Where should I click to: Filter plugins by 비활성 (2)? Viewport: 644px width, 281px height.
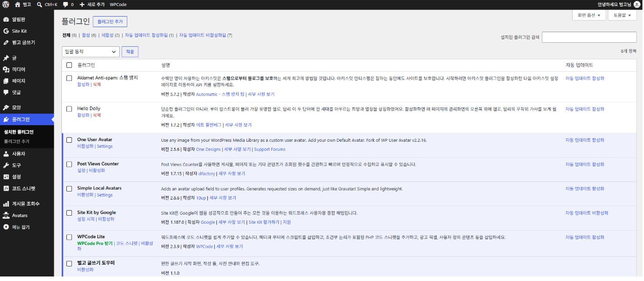(x=111, y=36)
